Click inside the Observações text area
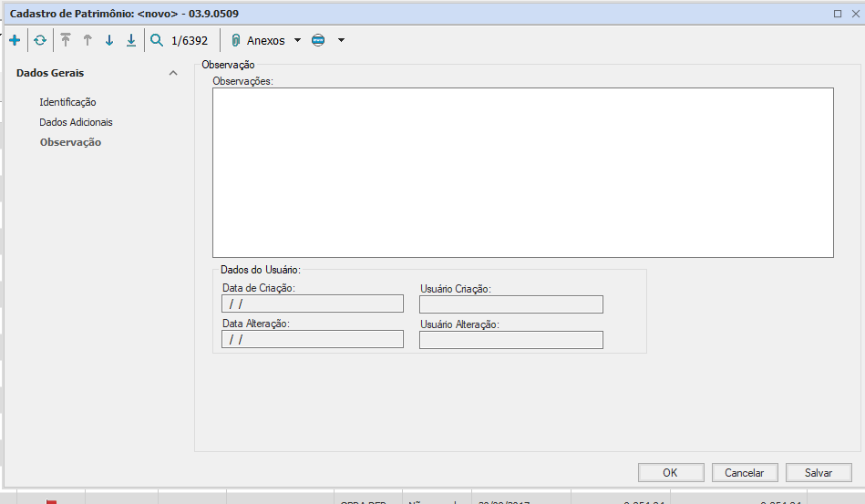The image size is (865, 504). [522, 172]
